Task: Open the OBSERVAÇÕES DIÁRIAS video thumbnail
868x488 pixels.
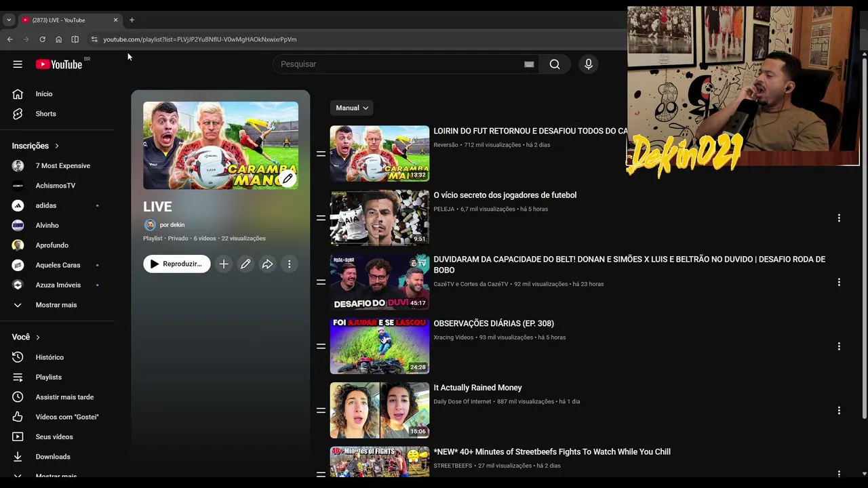Action: [380, 346]
